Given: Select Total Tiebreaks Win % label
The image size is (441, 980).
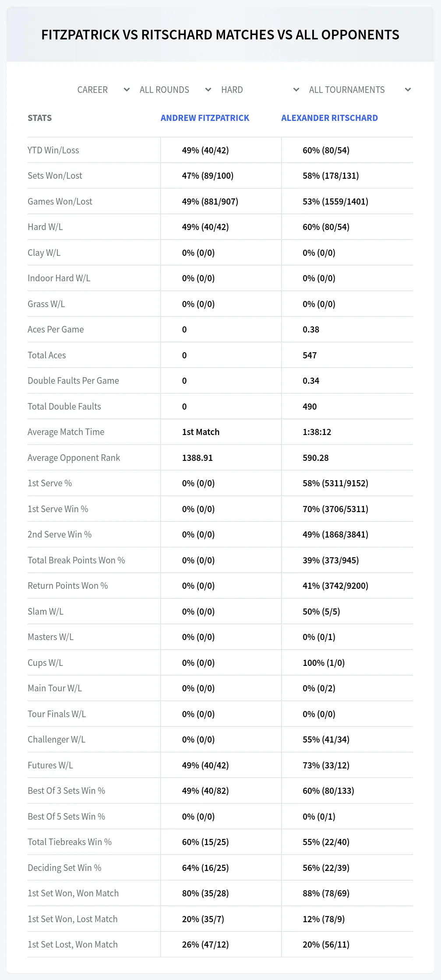Looking at the screenshot, I should click(x=70, y=842).
